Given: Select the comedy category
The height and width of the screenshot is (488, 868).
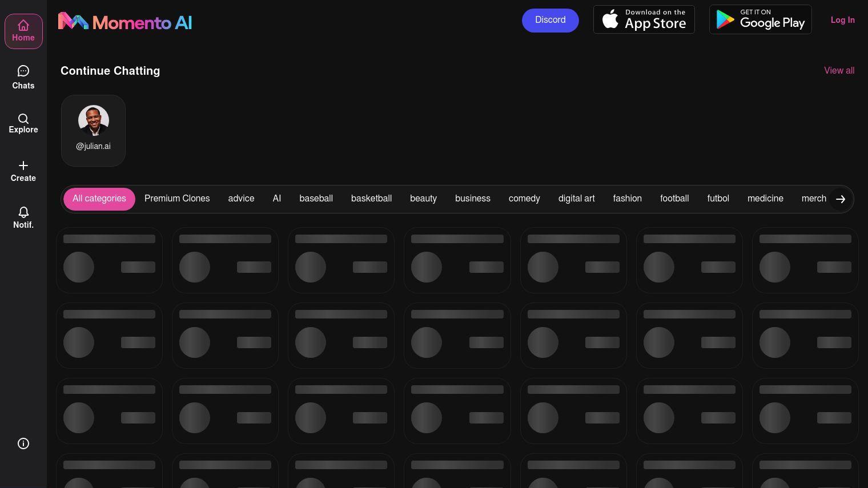Looking at the screenshot, I should tap(524, 199).
